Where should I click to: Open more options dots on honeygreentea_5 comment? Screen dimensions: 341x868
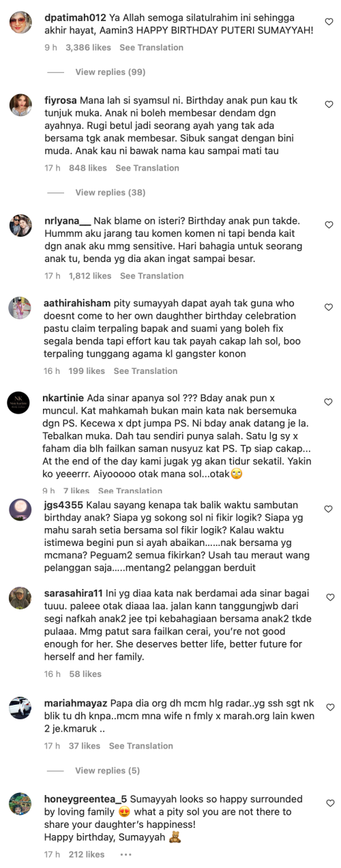pos(125,854)
